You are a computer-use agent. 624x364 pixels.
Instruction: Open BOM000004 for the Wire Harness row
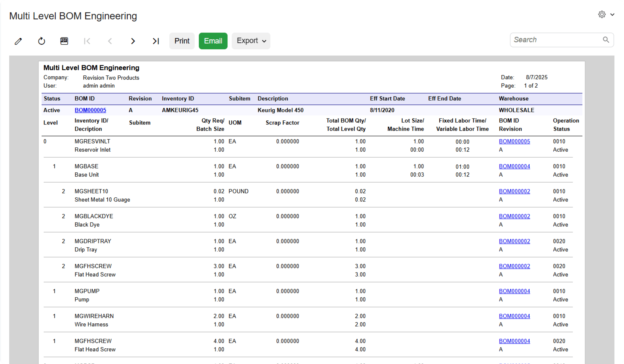(x=514, y=316)
